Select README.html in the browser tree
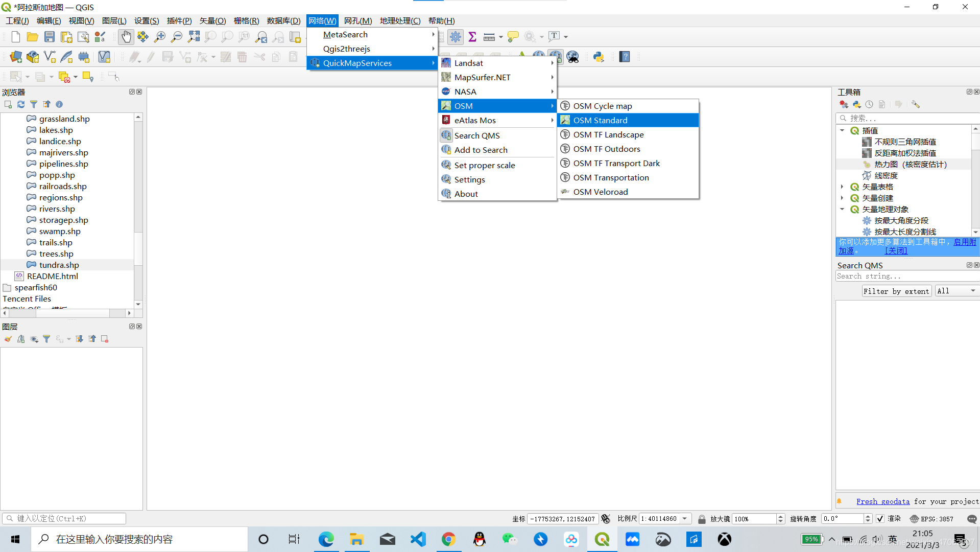The image size is (980, 552). 53,276
